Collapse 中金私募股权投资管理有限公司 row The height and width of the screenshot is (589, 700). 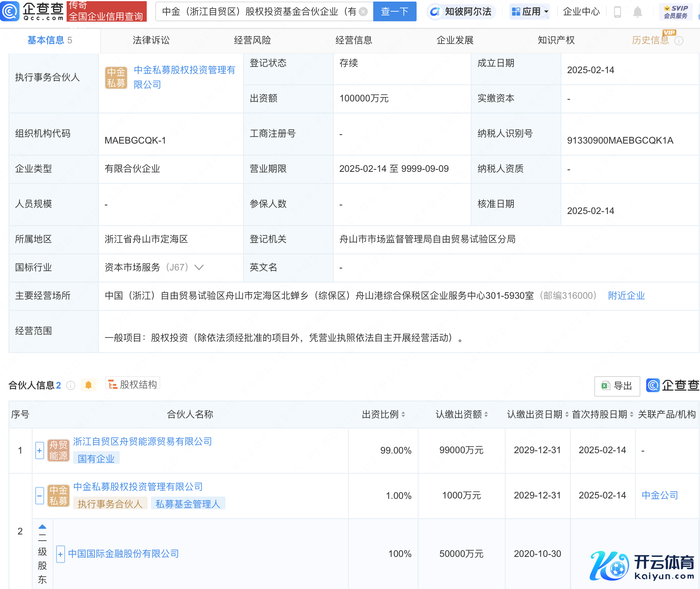coord(39,496)
